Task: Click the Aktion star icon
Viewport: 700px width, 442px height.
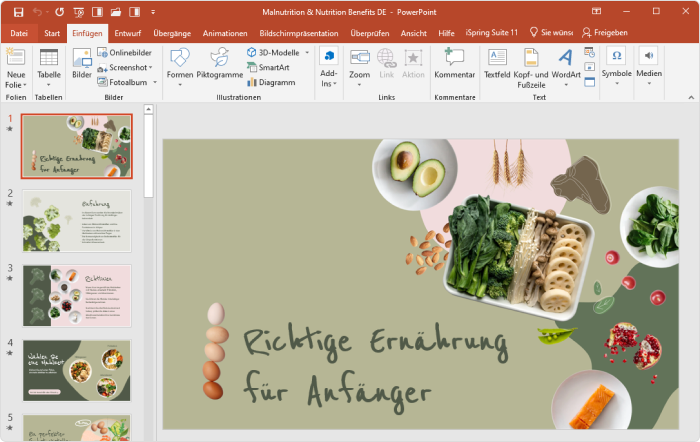Action: coord(413,65)
